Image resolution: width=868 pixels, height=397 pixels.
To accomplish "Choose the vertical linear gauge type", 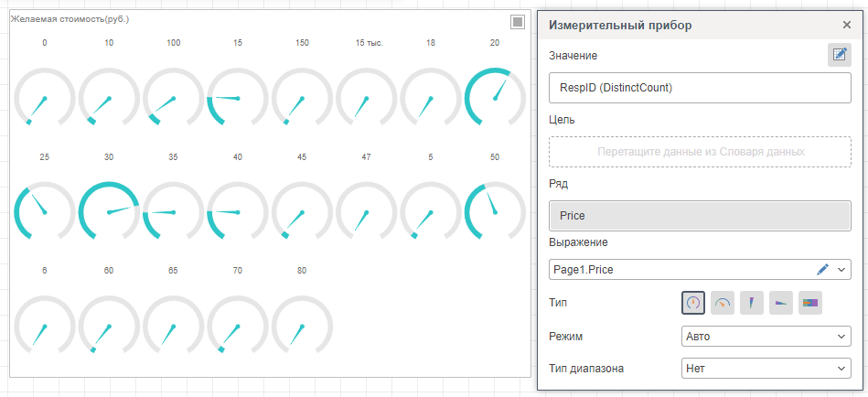I will coord(752,303).
